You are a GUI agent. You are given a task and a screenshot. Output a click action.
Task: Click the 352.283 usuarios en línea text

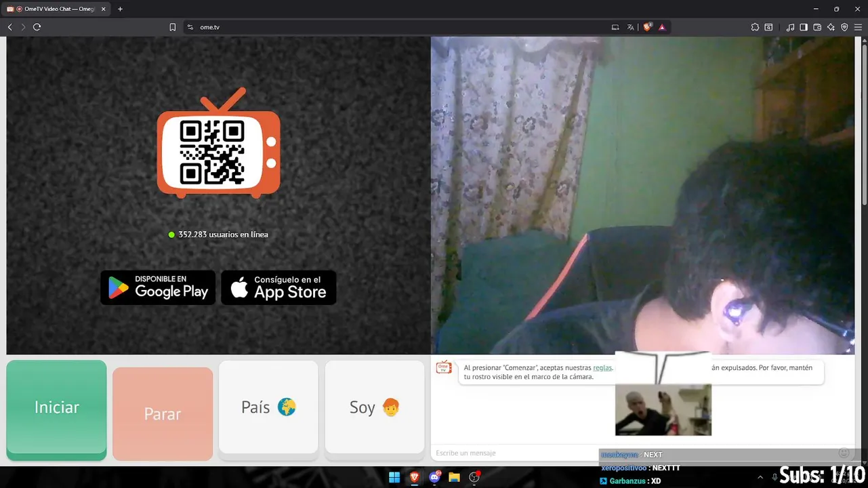(223, 235)
